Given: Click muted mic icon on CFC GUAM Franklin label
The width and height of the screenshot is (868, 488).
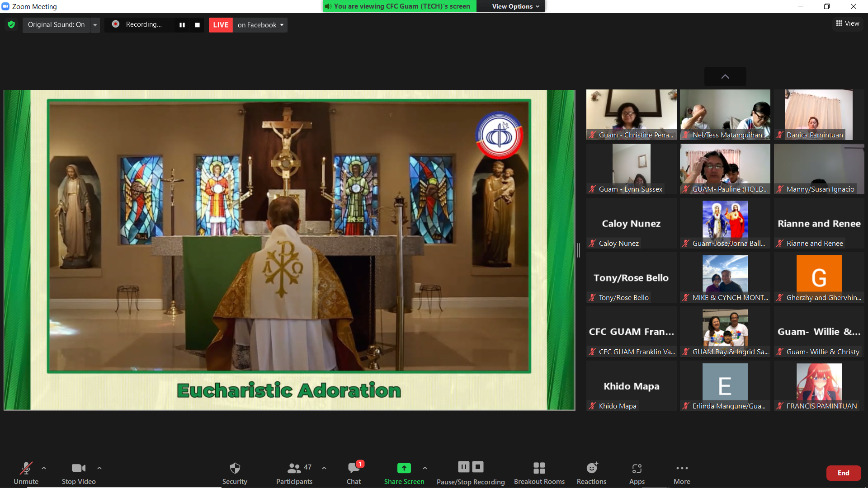Looking at the screenshot, I should click(x=592, y=352).
